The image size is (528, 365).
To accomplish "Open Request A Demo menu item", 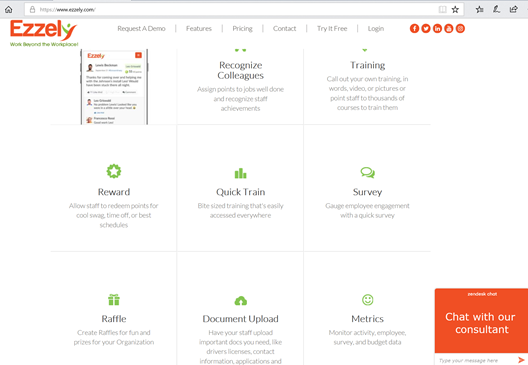I will [x=141, y=29].
